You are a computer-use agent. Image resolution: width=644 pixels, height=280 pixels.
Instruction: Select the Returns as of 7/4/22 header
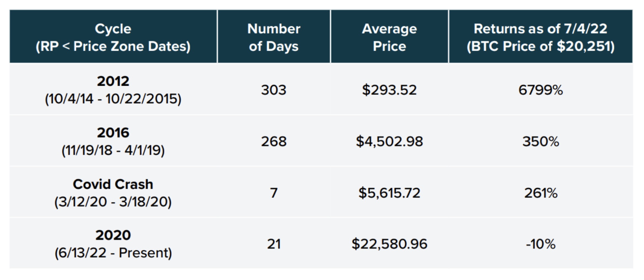(x=541, y=37)
